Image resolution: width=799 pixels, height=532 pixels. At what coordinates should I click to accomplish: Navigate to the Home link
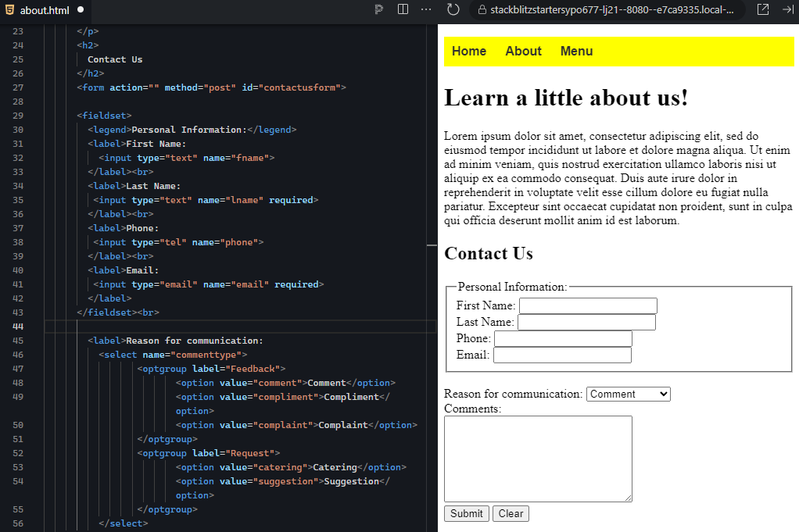click(x=468, y=51)
